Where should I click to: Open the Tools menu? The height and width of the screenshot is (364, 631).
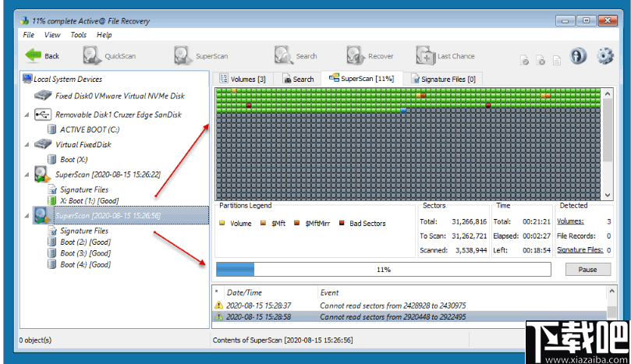(79, 35)
